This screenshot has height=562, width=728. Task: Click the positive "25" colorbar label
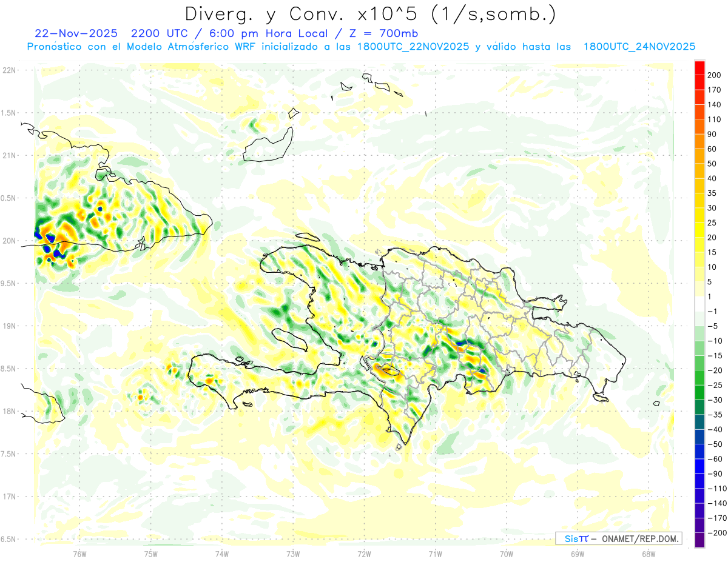(x=713, y=223)
